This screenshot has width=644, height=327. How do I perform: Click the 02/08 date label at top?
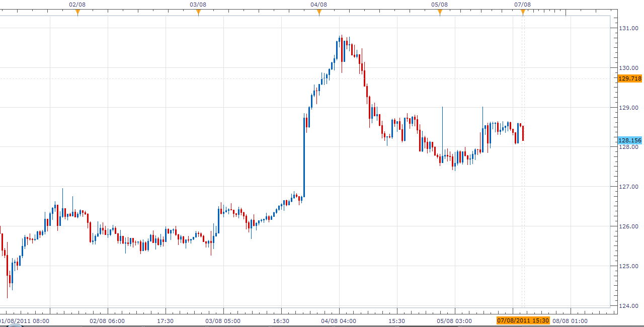(77, 5)
